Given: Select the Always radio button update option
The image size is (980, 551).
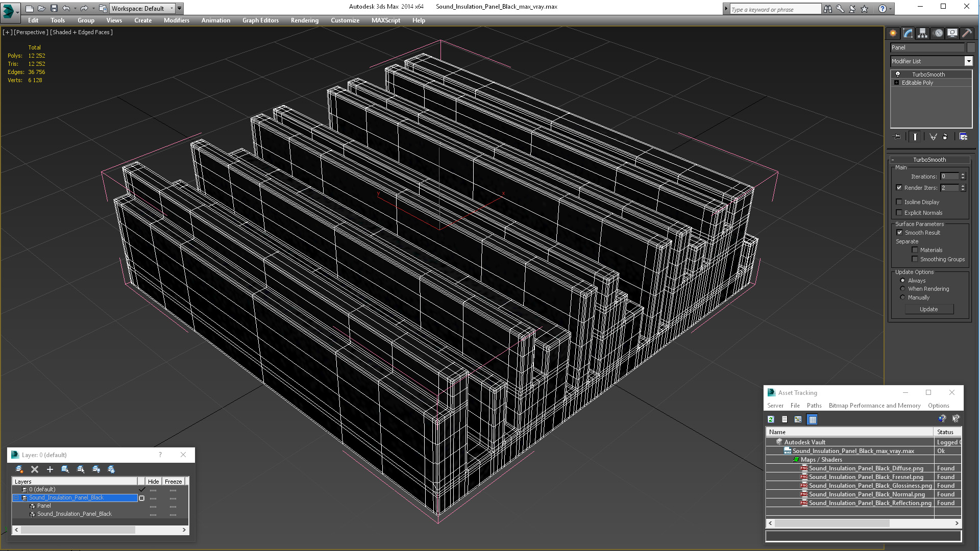Looking at the screenshot, I should 902,280.
